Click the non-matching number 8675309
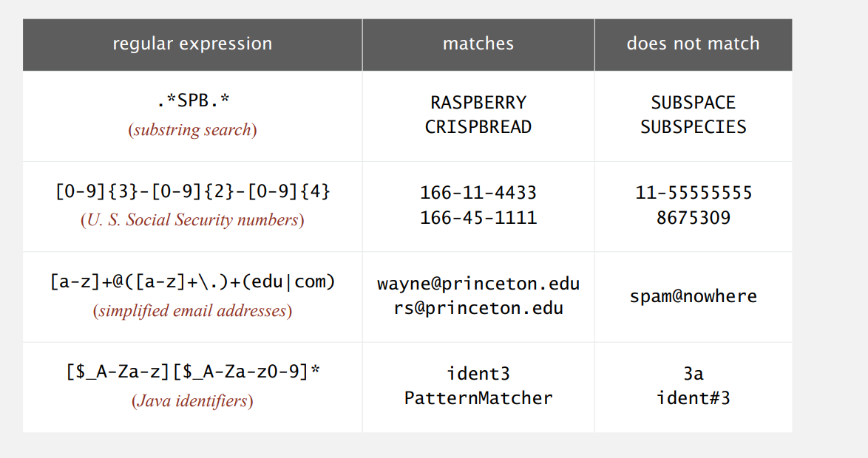The height and width of the screenshot is (458, 868). [x=693, y=218]
